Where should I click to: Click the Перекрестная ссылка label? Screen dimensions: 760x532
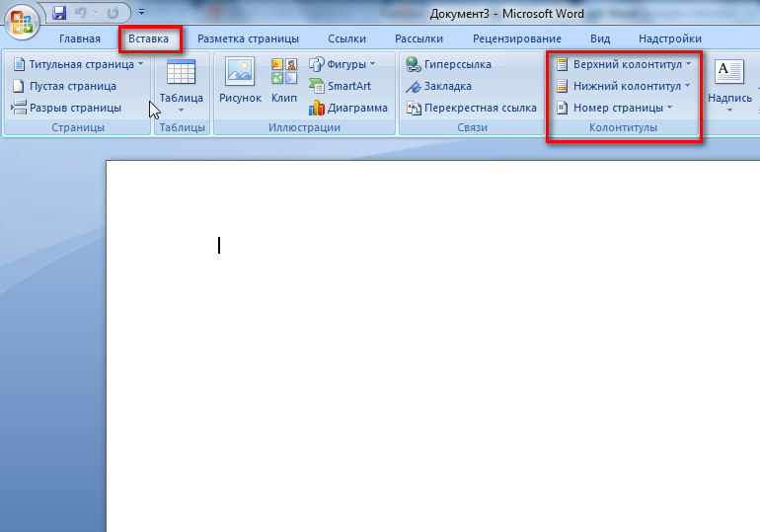pos(481,108)
